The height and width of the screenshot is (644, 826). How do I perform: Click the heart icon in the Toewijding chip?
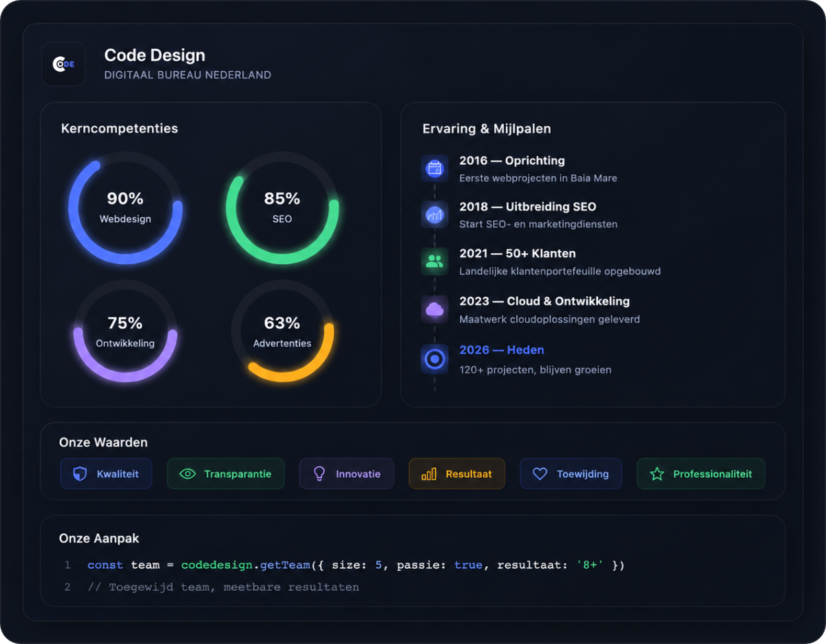[x=540, y=474]
